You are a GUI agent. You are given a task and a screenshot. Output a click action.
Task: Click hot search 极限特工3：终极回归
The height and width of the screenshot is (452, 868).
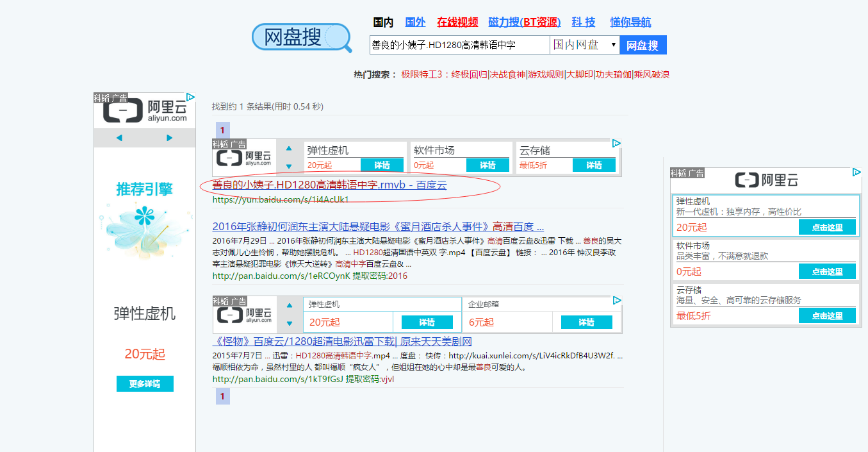[445, 74]
